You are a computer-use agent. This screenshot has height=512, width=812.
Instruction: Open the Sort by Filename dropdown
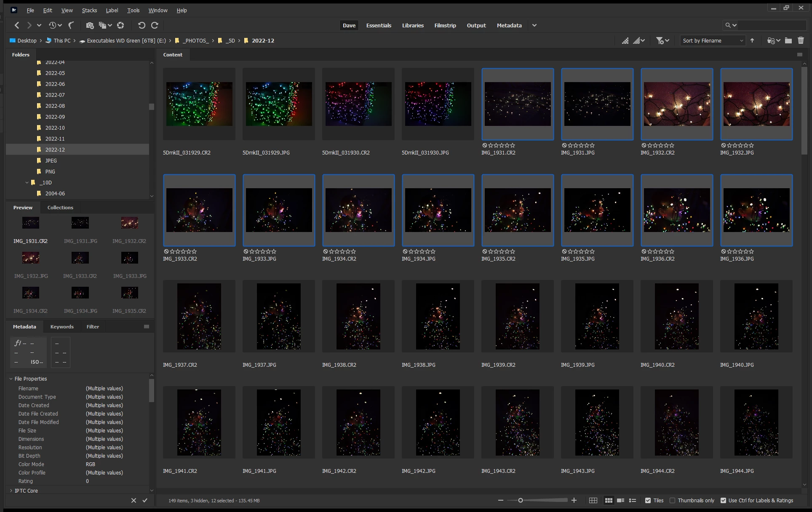(x=713, y=40)
